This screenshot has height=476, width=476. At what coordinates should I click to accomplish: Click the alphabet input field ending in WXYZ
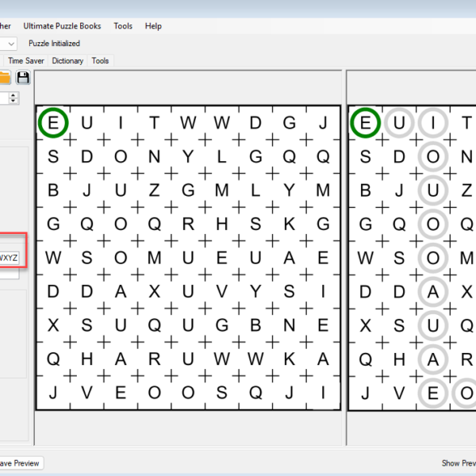pyautogui.click(x=10, y=257)
